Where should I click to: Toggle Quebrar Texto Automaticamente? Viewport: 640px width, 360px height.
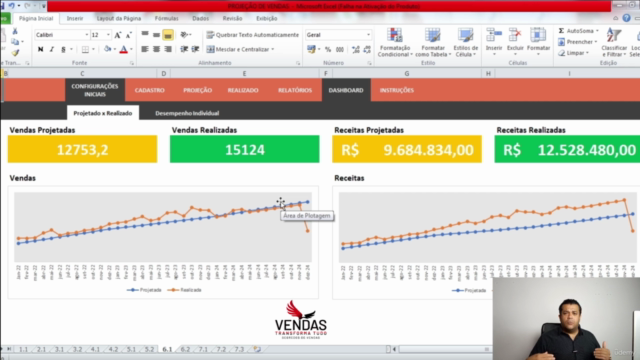[253, 35]
